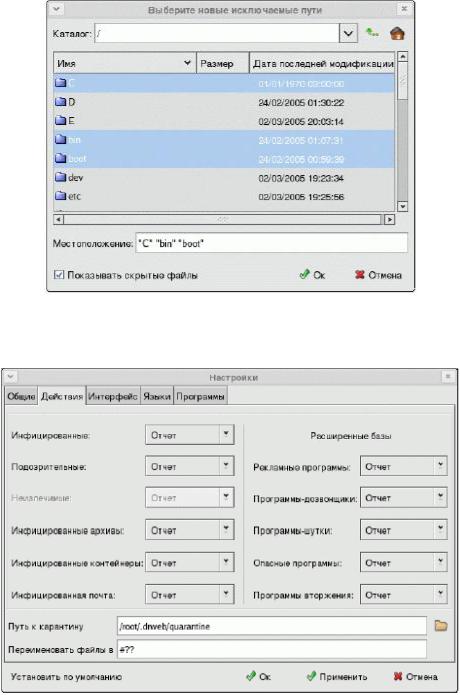Click the Переименовать файлы в field

[272, 649]
